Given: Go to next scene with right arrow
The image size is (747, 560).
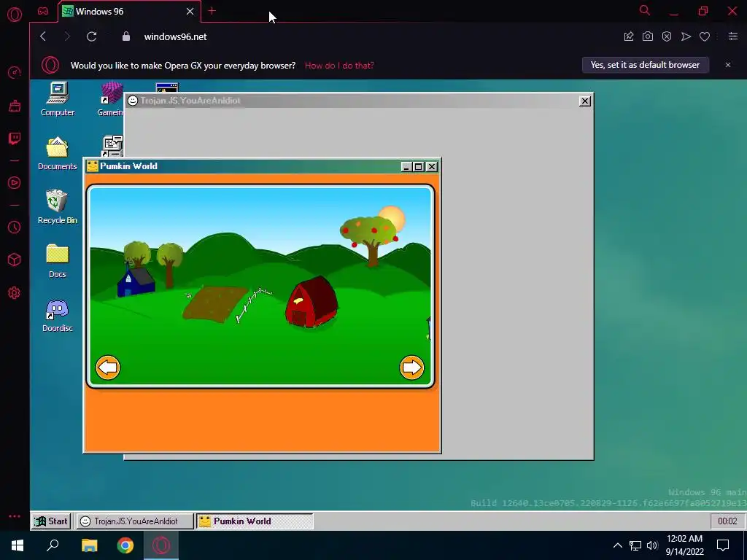Looking at the screenshot, I should pos(411,367).
